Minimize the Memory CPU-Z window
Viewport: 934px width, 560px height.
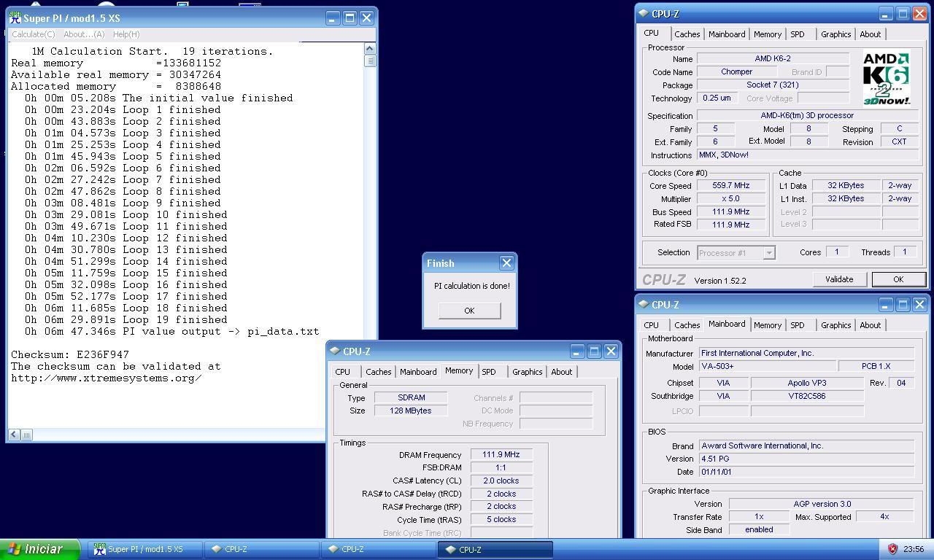[577, 351]
